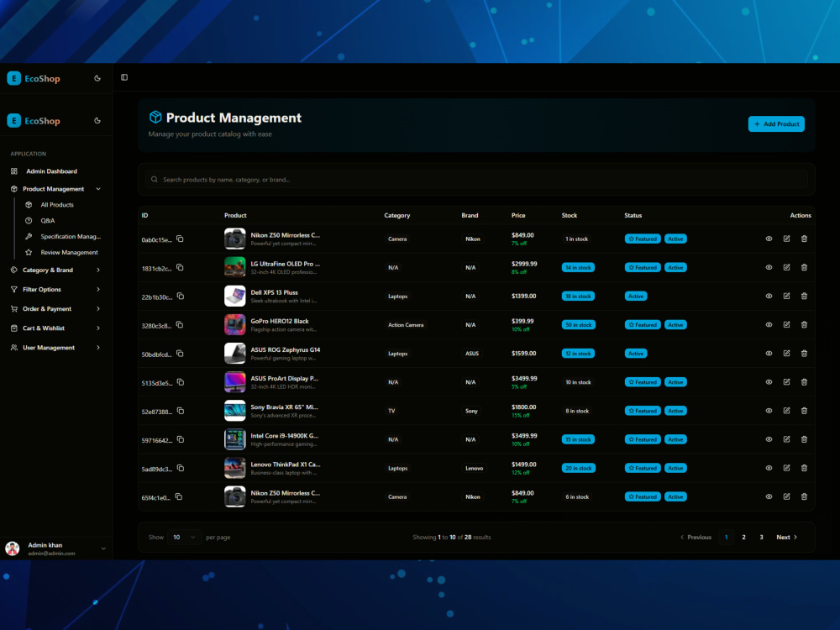This screenshot has height=630, width=840.
Task: View Lenovo ThinkPad X1 with eye icon
Action: tap(769, 468)
